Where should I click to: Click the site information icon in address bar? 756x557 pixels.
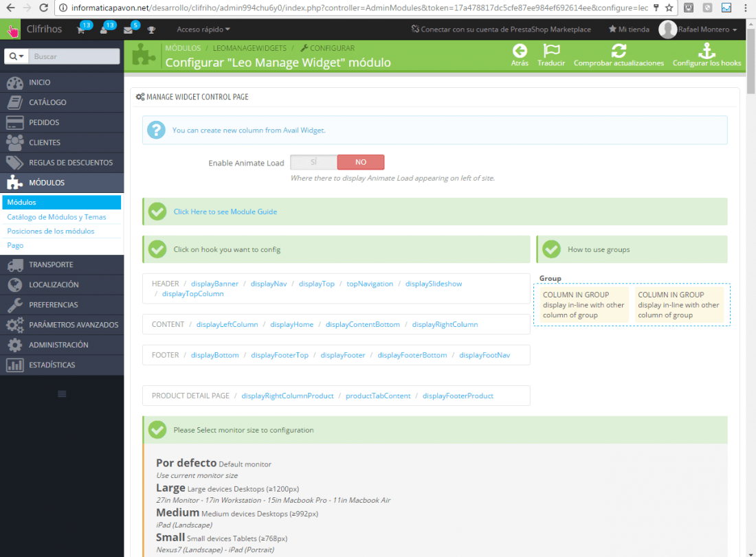(63, 8)
